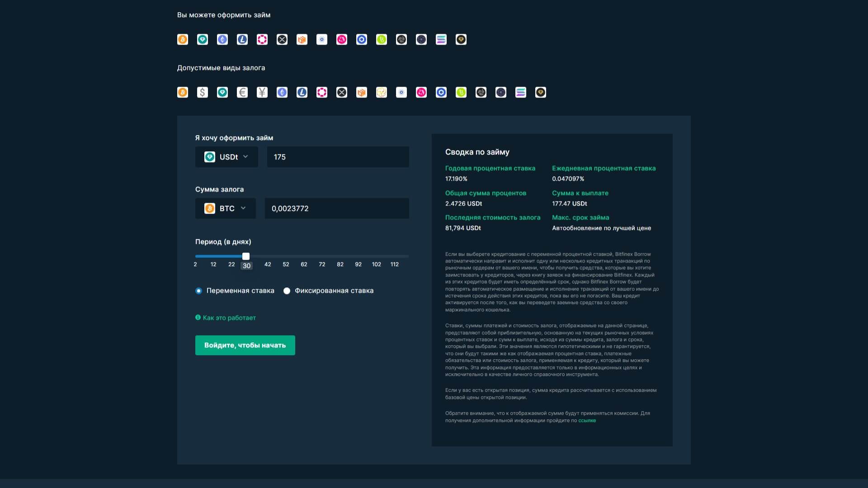Click Bitcoin icon in loan currencies row
This screenshot has height=488, width=868.
183,40
